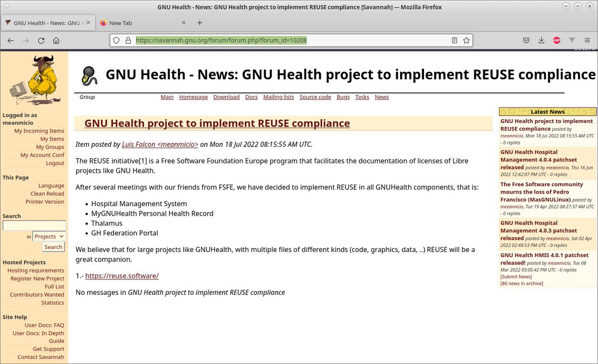The image size is (598, 364).
Task: Open User Docs: FAQ link
Action: click(44, 325)
